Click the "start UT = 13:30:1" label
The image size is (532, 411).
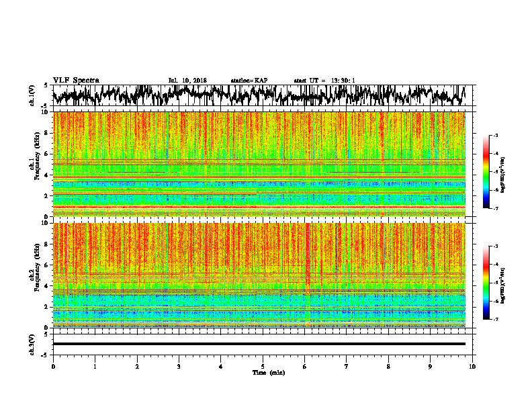tap(324, 81)
